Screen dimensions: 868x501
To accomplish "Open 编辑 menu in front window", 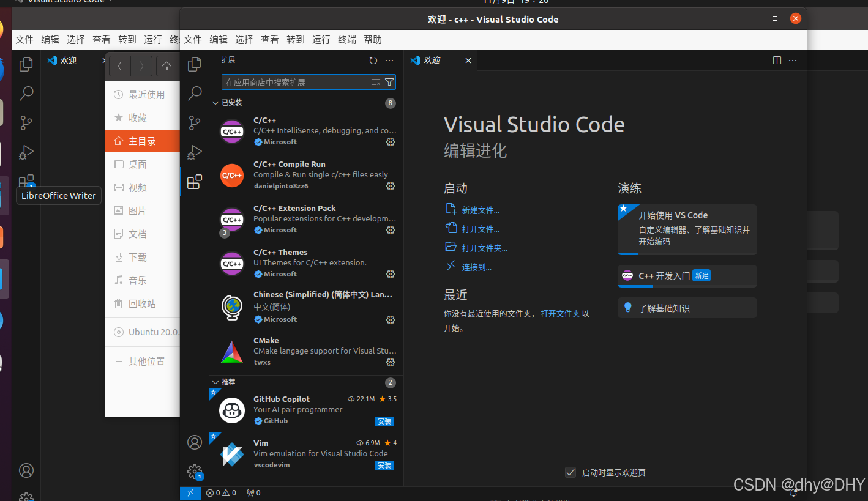I will point(219,40).
